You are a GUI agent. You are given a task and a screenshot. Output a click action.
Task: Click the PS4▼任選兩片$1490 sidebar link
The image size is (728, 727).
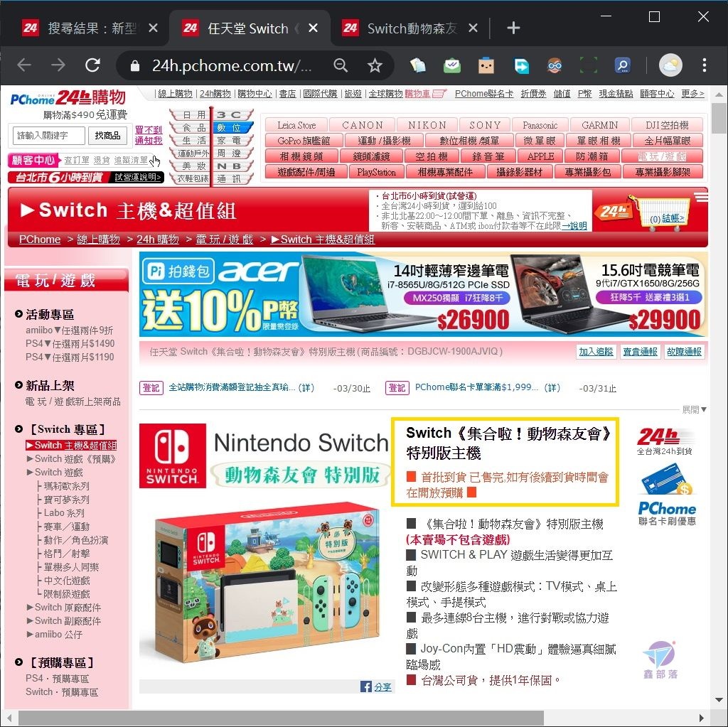[70, 344]
